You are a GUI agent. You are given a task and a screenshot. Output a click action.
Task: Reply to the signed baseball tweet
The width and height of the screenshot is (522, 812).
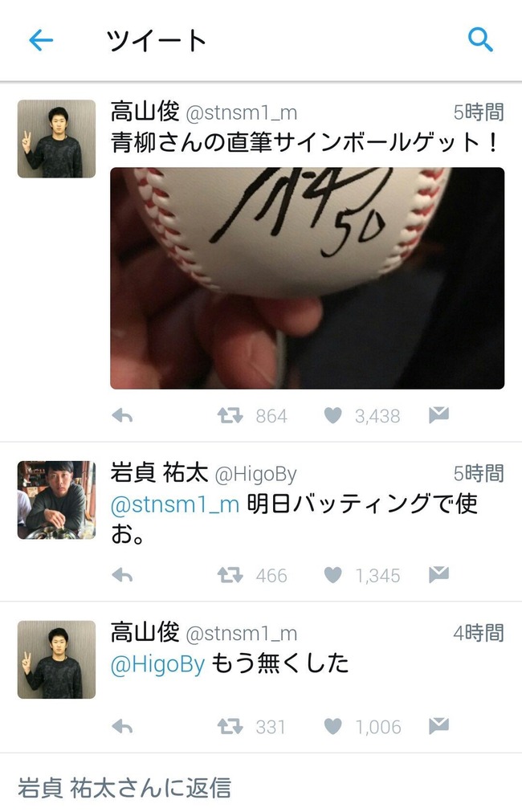click(x=122, y=415)
